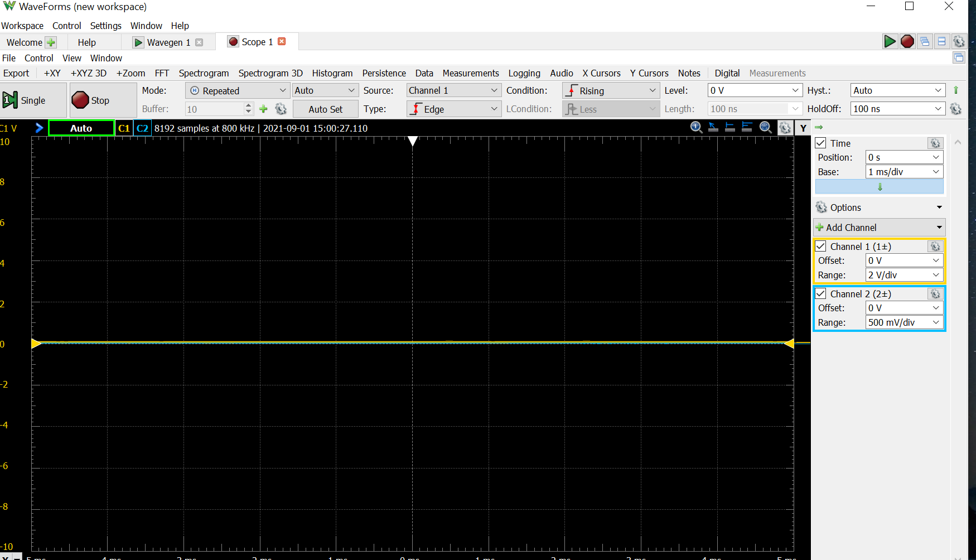Image resolution: width=976 pixels, height=560 pixels.
Task: Expand the Options menu arrow
Action: pyautogui.click(x=939, y=207)
